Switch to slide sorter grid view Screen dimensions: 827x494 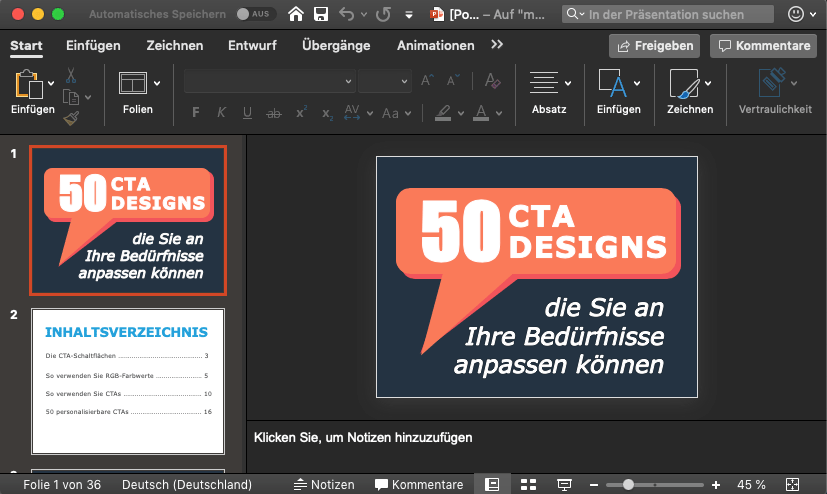tap(528, 485)
